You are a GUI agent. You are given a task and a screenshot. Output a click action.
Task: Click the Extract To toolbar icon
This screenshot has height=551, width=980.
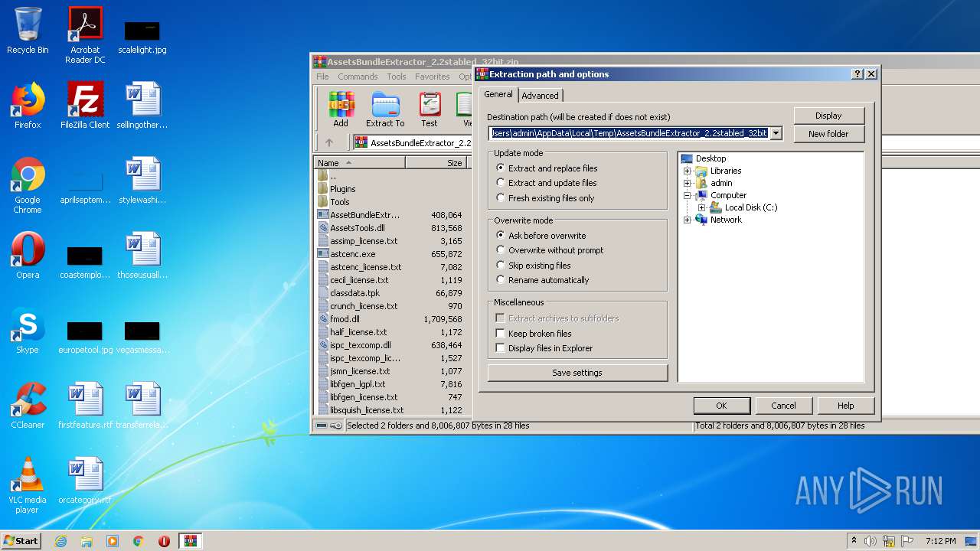click(385, 109)
